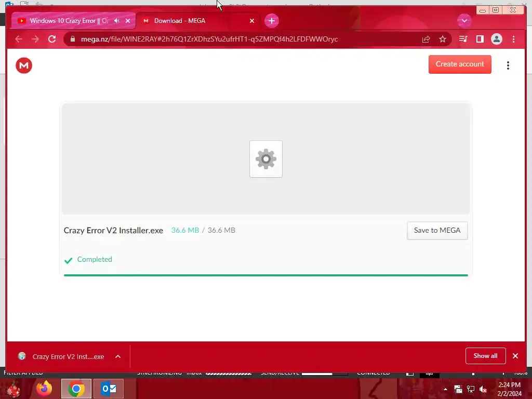Expand the tab search dropdown arrow
This screenshot has height=399, width=532.
click(x=464, y=21)
